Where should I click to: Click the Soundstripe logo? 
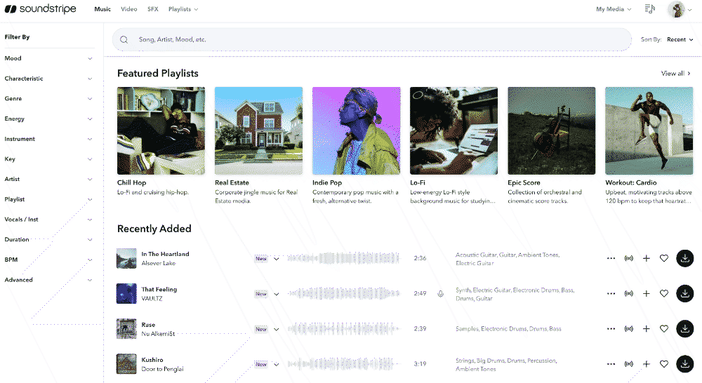[x=40, y=9]
